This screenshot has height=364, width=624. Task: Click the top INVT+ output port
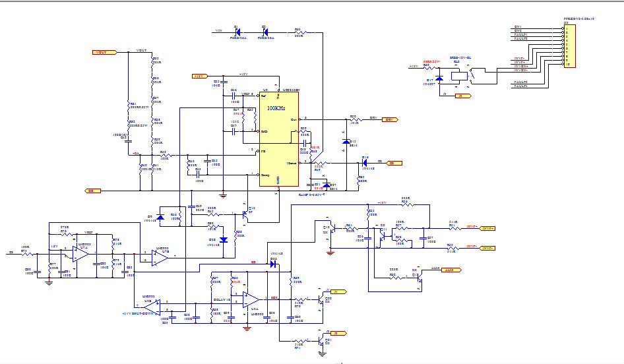click(x=487, y=228)
